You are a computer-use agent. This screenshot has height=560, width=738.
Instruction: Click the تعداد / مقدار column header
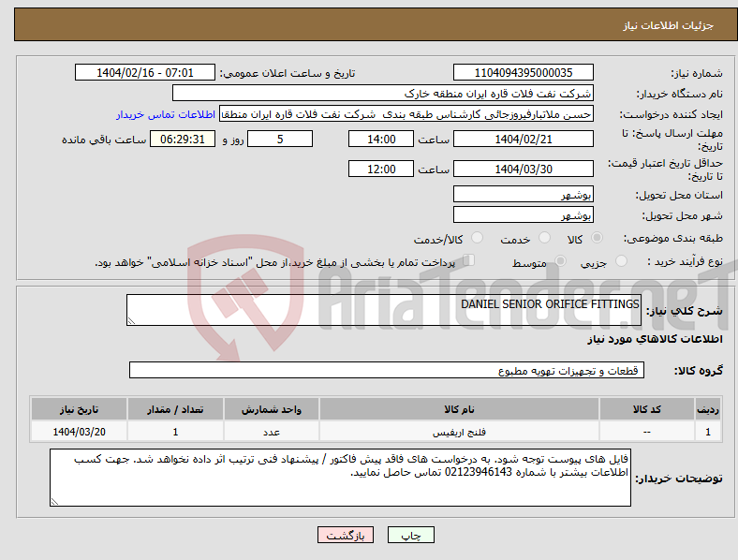click(x=175, y=409)
